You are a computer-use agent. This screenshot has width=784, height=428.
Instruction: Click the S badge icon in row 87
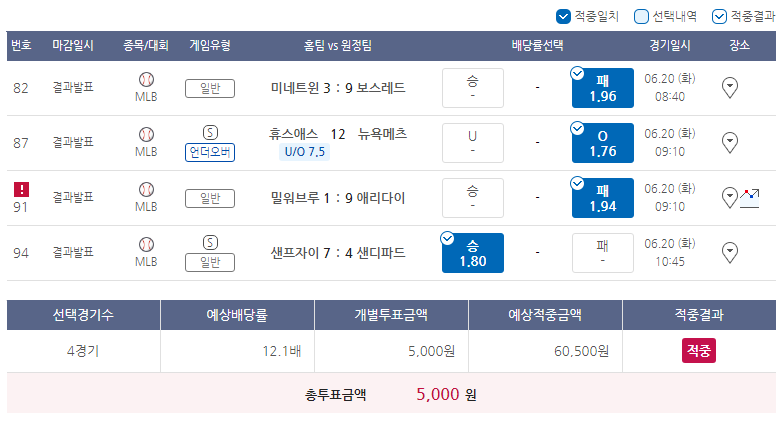[x=210, y=133]
